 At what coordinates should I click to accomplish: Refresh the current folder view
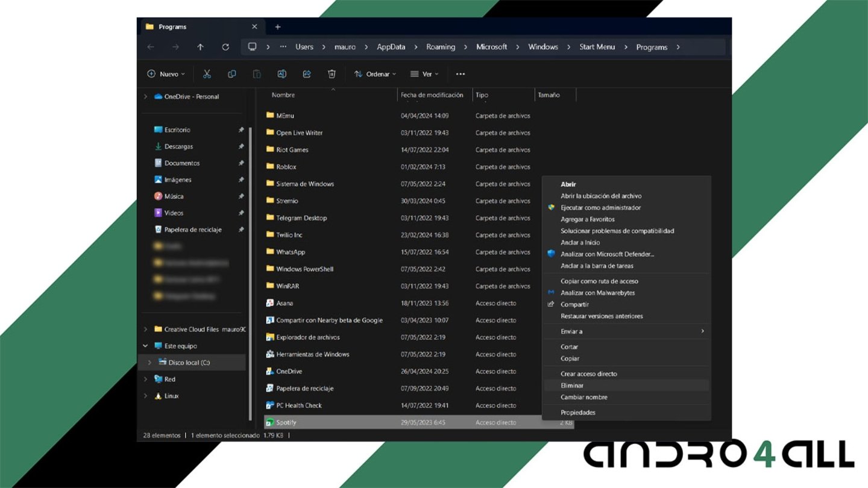coord(225,47)
